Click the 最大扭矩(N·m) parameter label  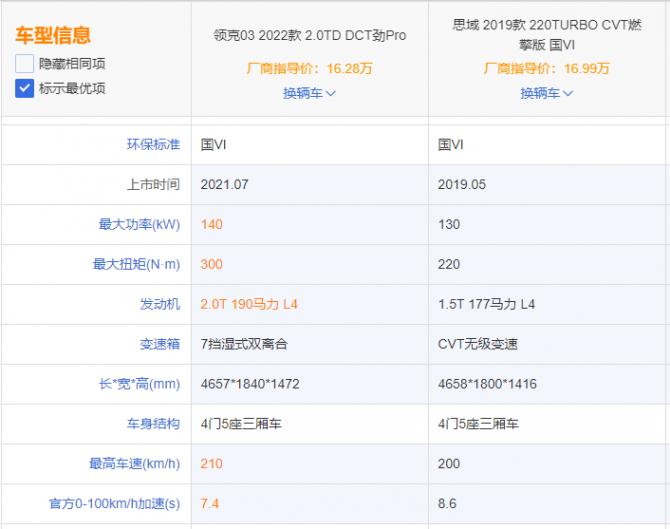136,264
